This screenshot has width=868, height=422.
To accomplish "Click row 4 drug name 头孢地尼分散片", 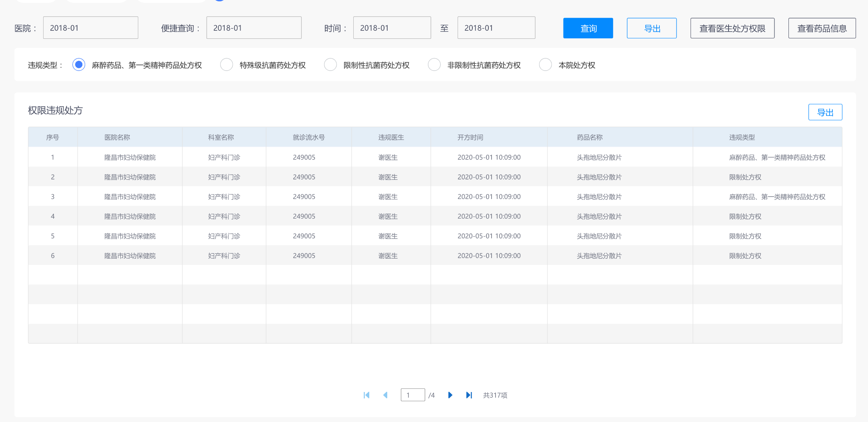I will [599, 216].
